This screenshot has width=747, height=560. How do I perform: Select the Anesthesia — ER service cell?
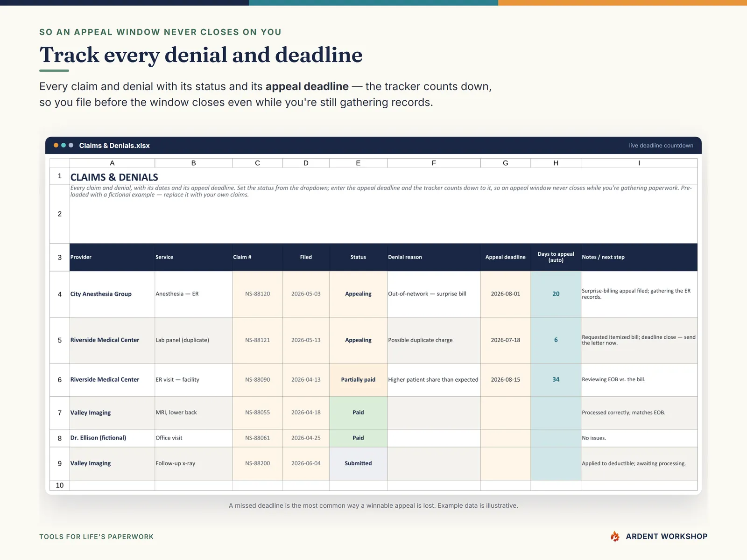(x=194, y=294)
